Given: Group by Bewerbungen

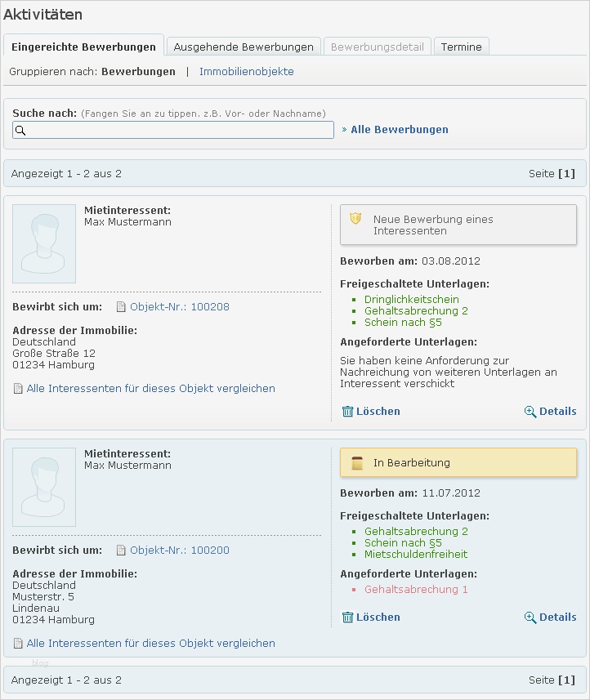Looking at the screenshot, I should (138, 71).
